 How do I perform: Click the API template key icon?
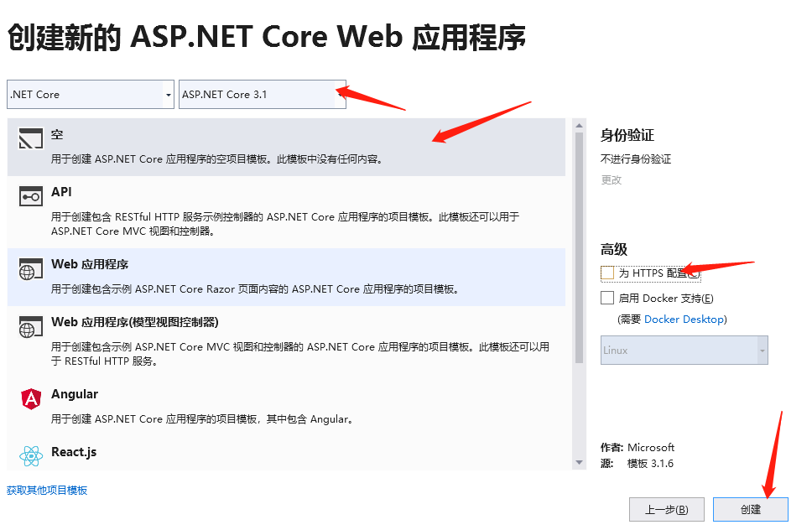[x=32, y=196]
